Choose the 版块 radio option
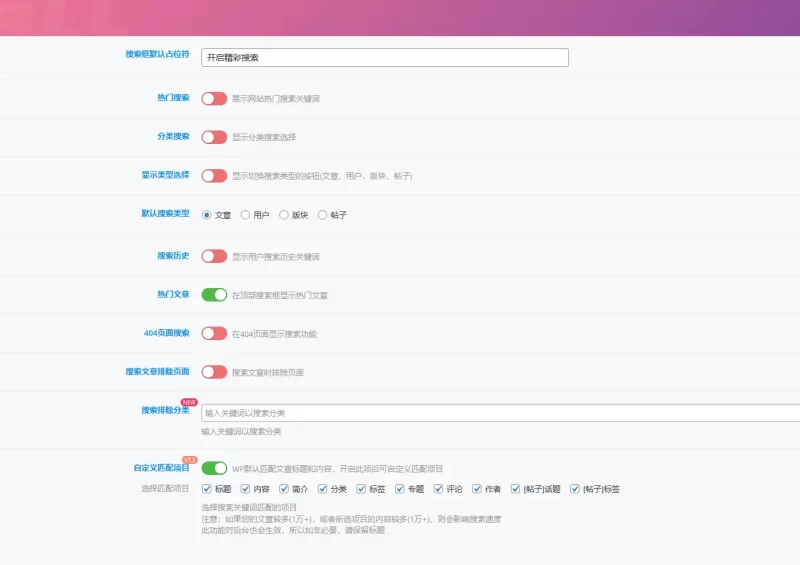Image resolution: width=800 pixels, height=565 pixels. click(x=284, y=215)
